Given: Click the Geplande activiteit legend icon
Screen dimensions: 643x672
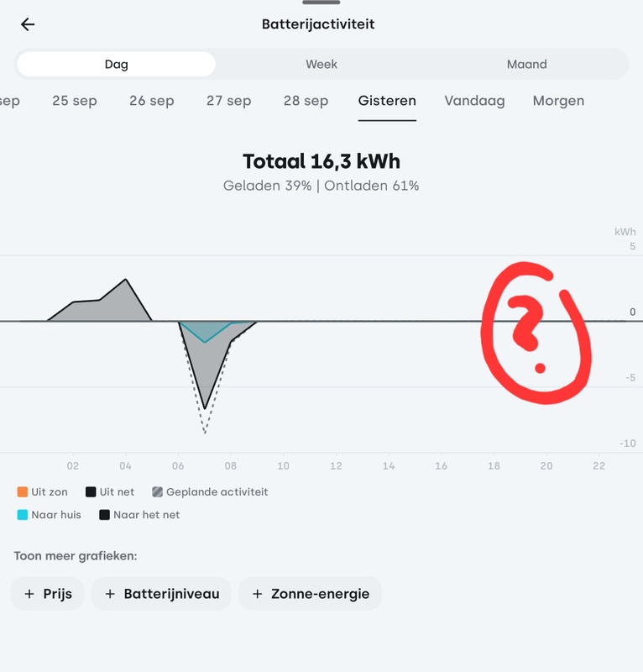Looking at the screenshot, I should 158,492.
